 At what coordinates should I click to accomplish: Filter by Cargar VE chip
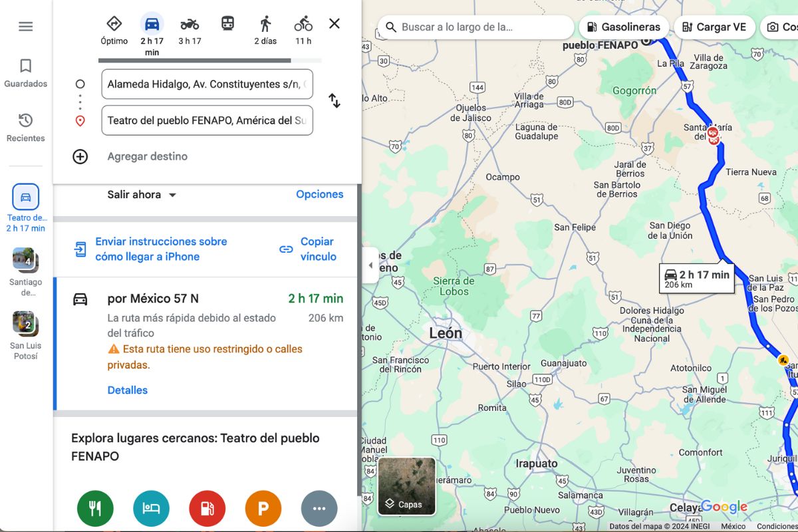[x=714, y=27]
